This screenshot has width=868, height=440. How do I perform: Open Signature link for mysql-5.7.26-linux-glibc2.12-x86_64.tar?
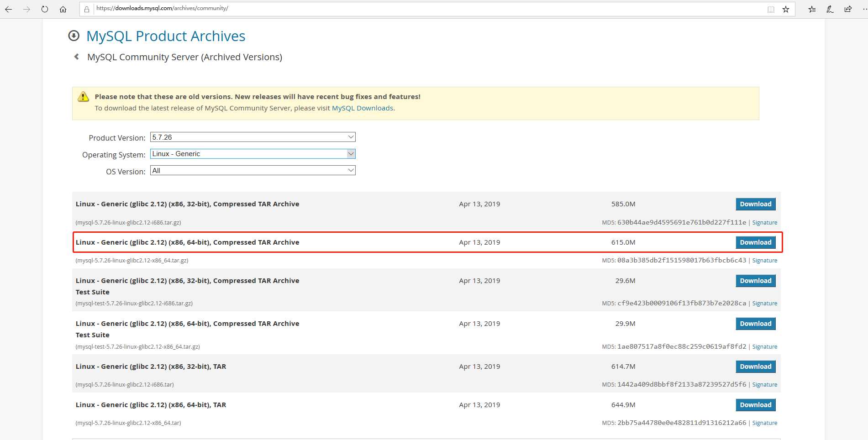pos(765,423)
